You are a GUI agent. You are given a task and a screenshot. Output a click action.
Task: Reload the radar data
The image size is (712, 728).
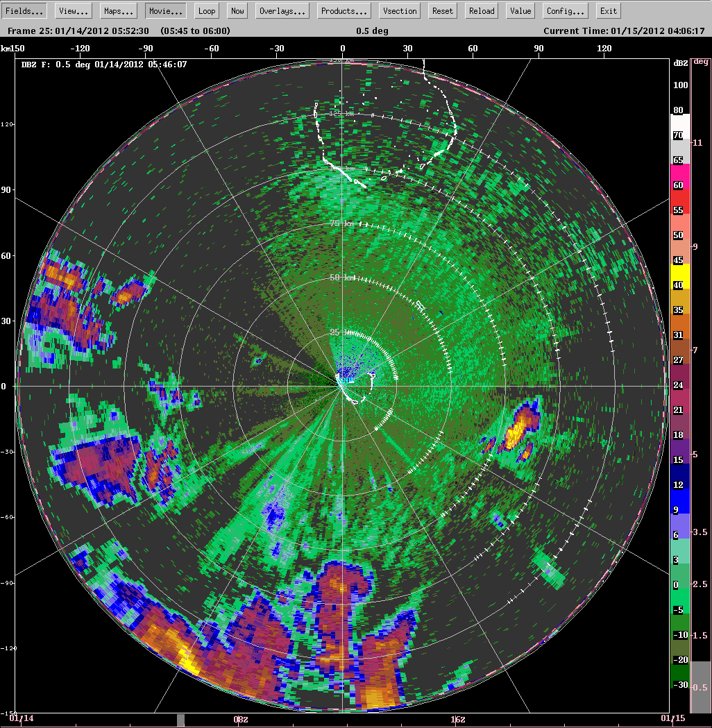coord(482,11)
